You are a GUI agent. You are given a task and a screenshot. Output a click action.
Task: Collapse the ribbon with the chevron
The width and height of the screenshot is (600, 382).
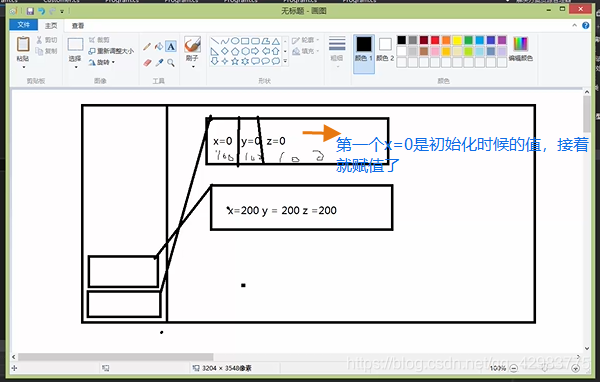coord(574,25)
